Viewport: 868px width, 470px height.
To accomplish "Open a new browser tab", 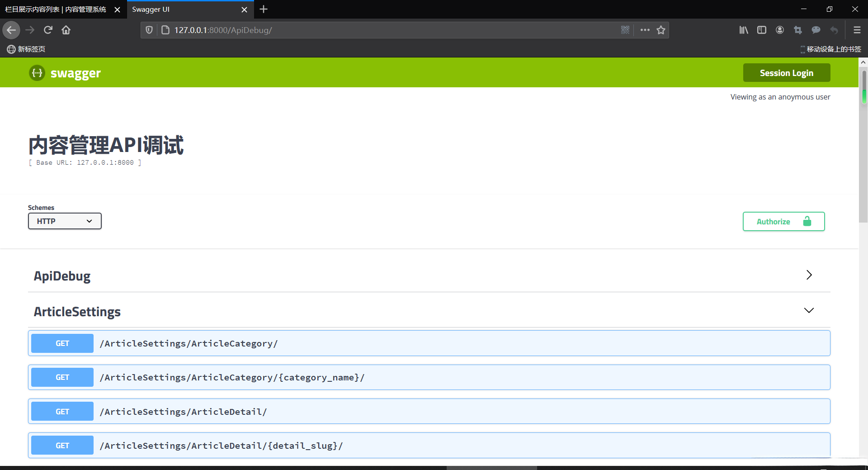I will tap(264, 9).
